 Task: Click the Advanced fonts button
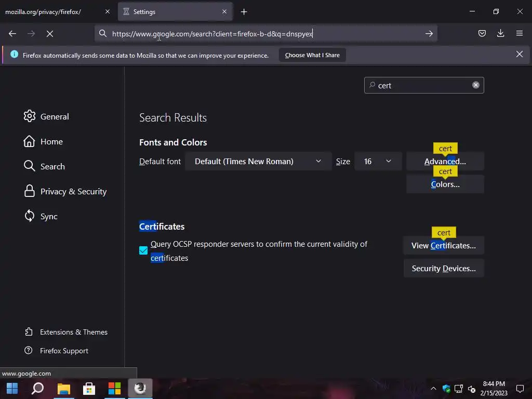click(x=445, y=162)
